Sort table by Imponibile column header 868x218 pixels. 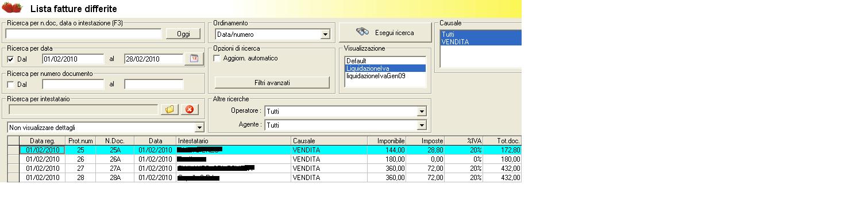coord(386,140)
